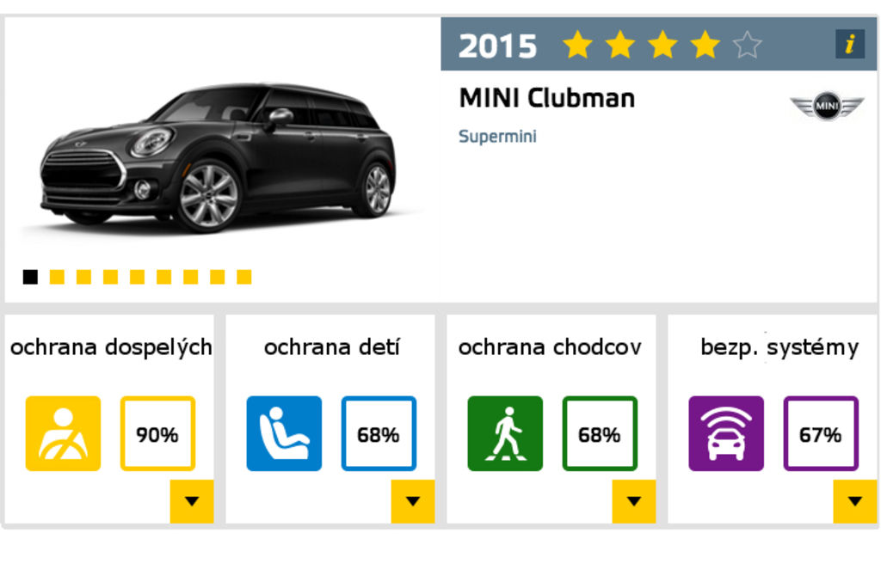Click the 90% adult protection score box
The image size is (881, 588).
point(157,433)
